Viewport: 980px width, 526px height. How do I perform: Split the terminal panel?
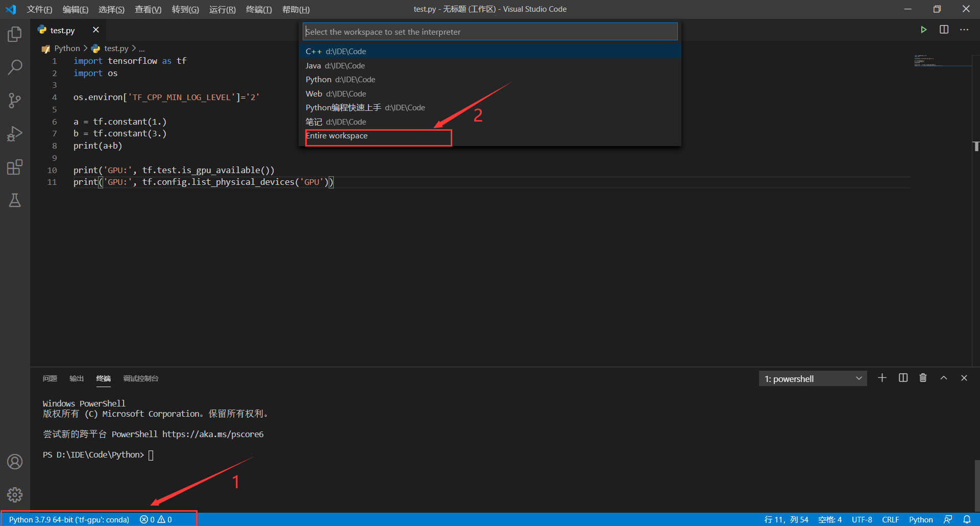pos(903,378)
